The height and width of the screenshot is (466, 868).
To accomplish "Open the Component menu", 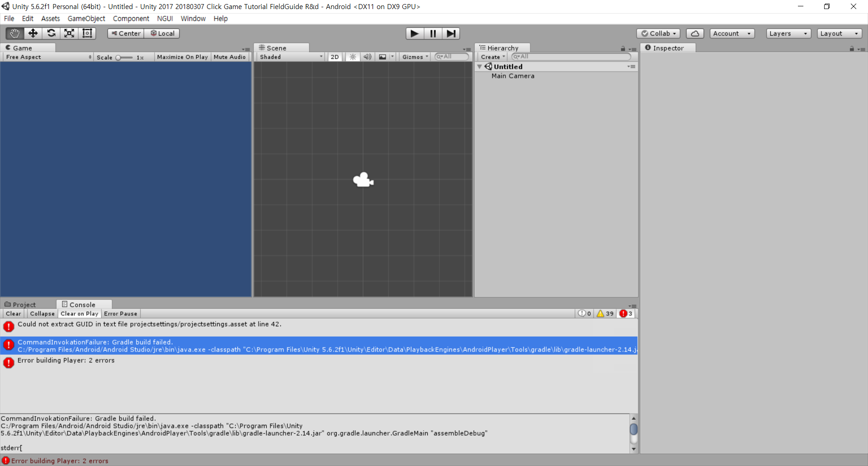I will point(131,19).
